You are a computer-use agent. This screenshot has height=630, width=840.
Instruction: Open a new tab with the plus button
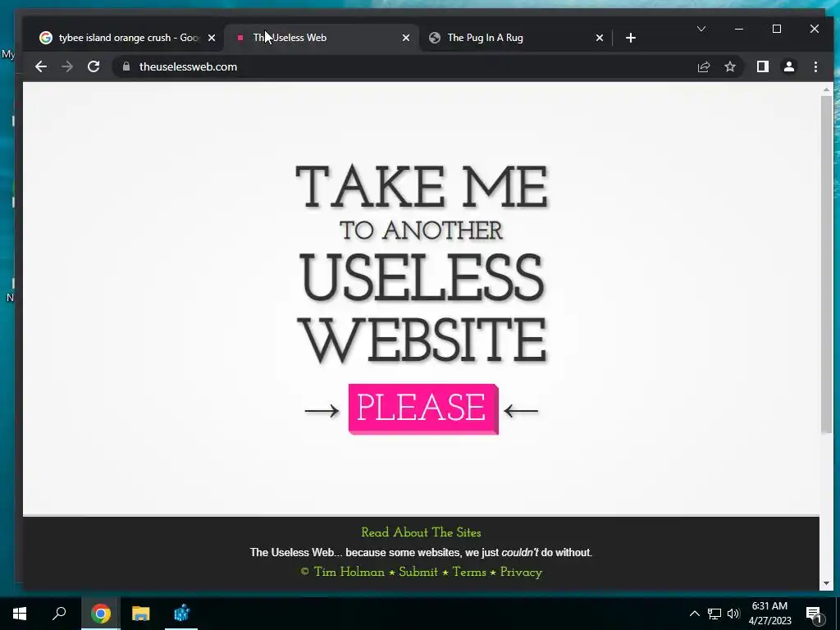[x=631, y=38]
